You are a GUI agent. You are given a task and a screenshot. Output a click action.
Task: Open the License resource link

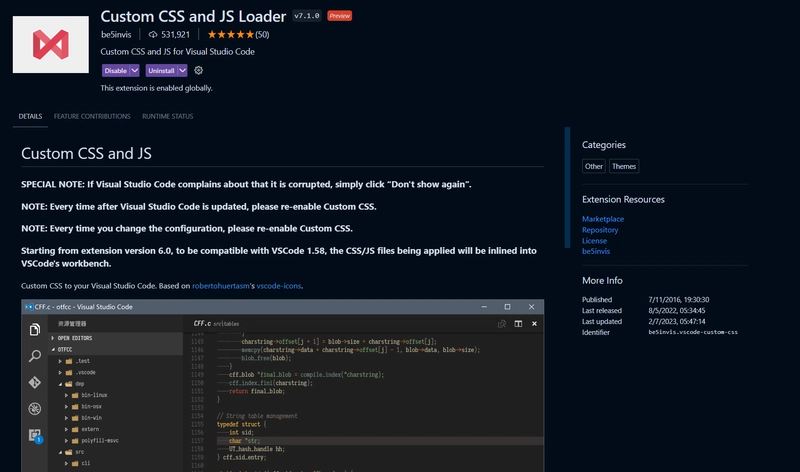(594, 240)
